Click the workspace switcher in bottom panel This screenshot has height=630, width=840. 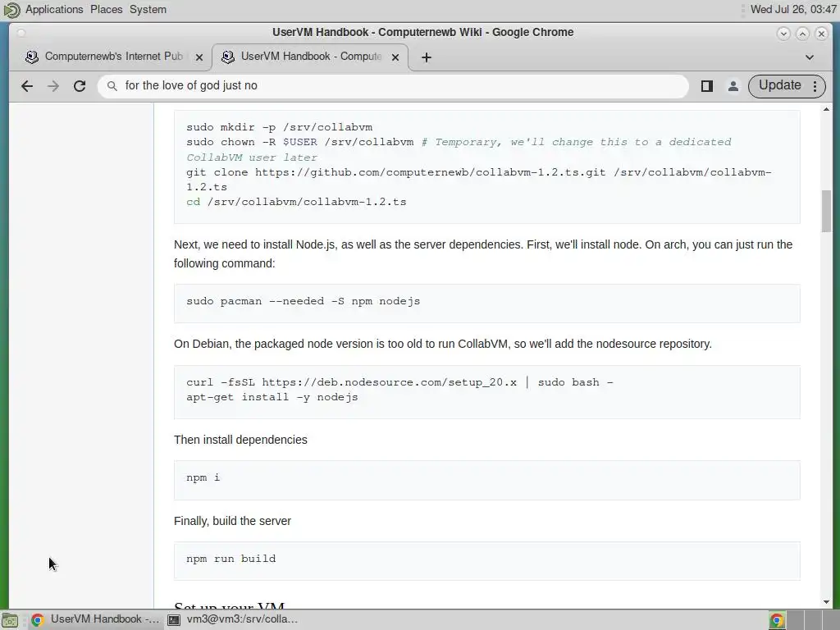click(805, 620)
